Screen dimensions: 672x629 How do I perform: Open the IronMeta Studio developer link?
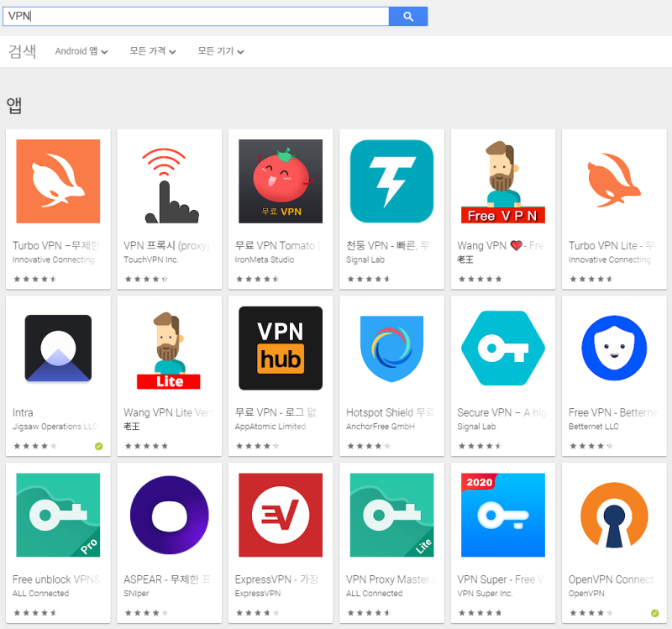pyautogui.click(x=265, y=259)
